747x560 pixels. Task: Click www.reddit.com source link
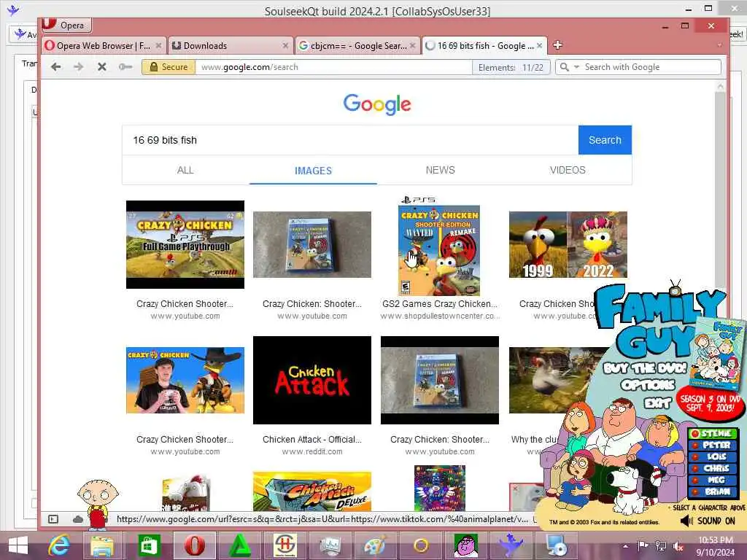pos(312,451)
